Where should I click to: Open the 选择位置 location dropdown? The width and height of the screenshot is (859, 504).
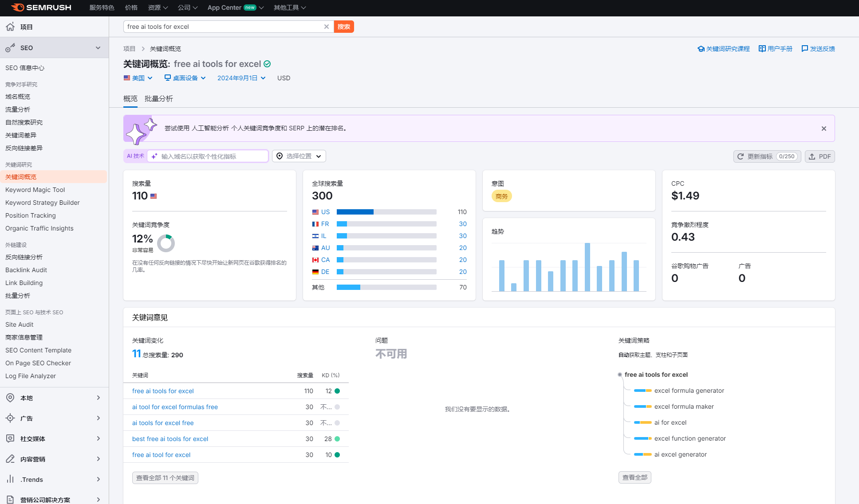coord(299,156)
